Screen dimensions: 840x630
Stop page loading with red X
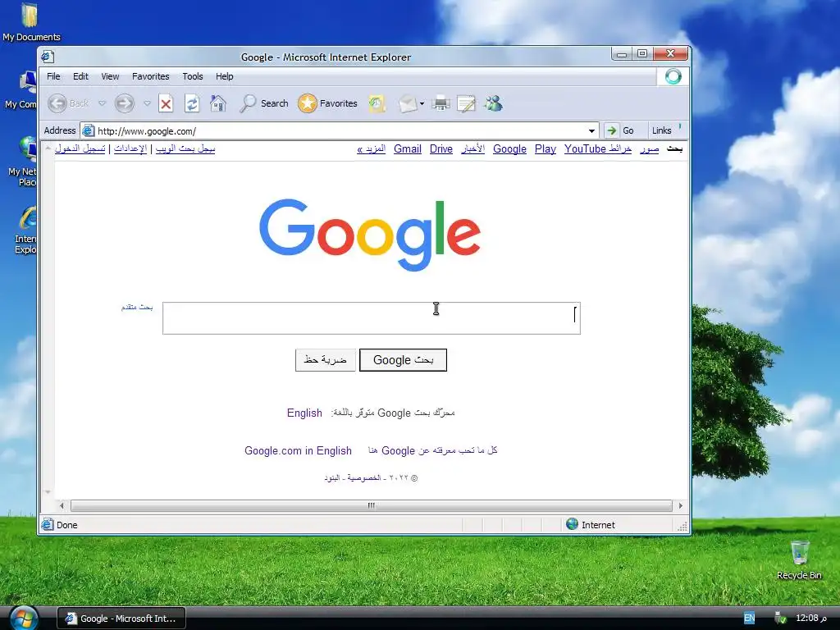[166, 103]
